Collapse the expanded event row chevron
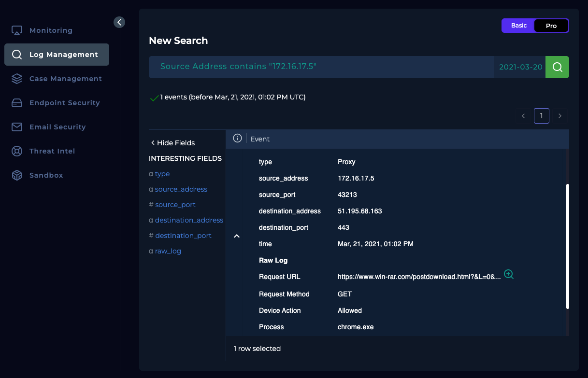The image size is (588, 378). point(237,236)
